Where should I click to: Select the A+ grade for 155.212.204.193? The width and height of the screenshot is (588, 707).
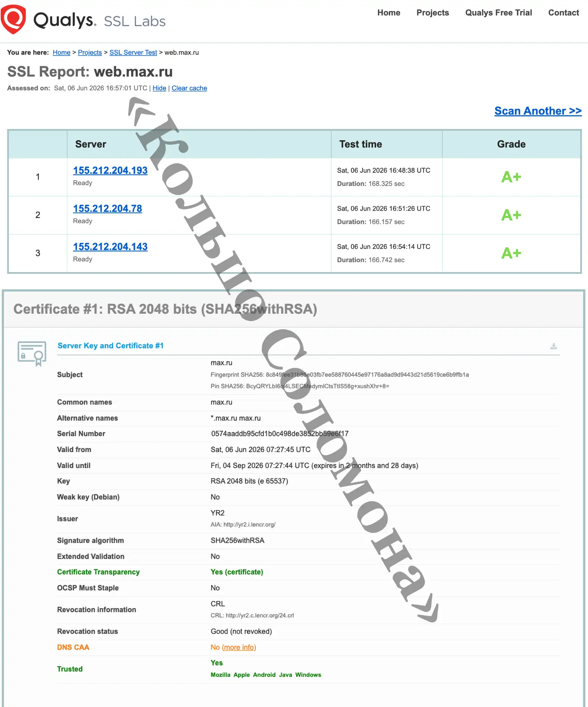[x=511, y=177]
